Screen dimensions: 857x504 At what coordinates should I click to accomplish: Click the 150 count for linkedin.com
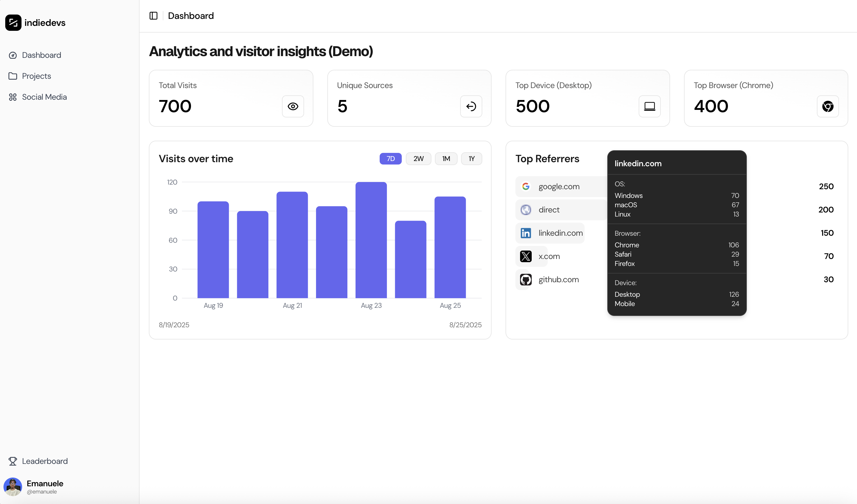[827, 233]
